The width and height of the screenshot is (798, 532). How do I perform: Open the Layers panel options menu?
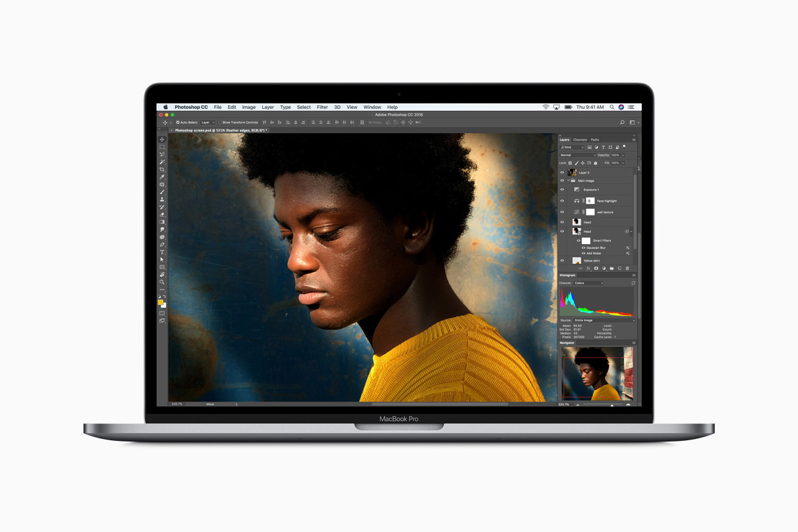(634, 140)
